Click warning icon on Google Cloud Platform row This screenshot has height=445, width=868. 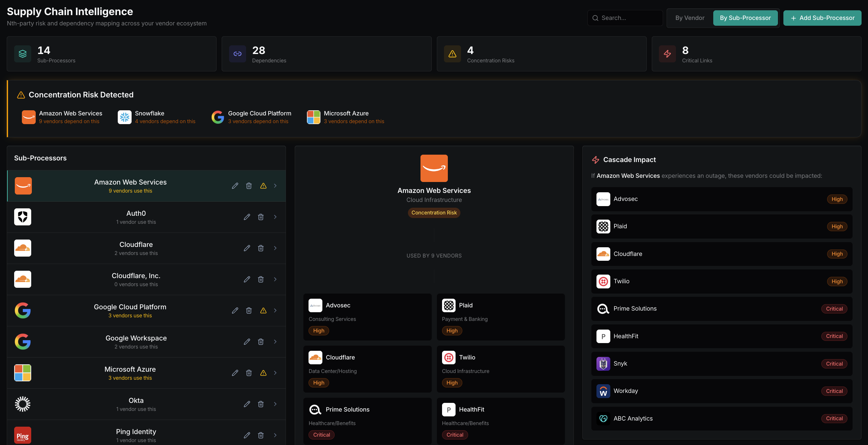[x=263, y=311]
